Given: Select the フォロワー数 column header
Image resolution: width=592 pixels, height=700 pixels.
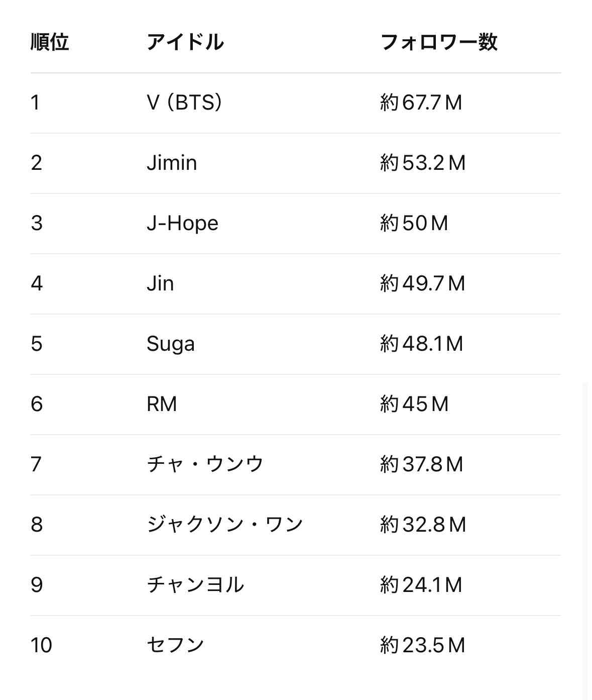Looking at the screenshot, I should (x=439, y=42).
